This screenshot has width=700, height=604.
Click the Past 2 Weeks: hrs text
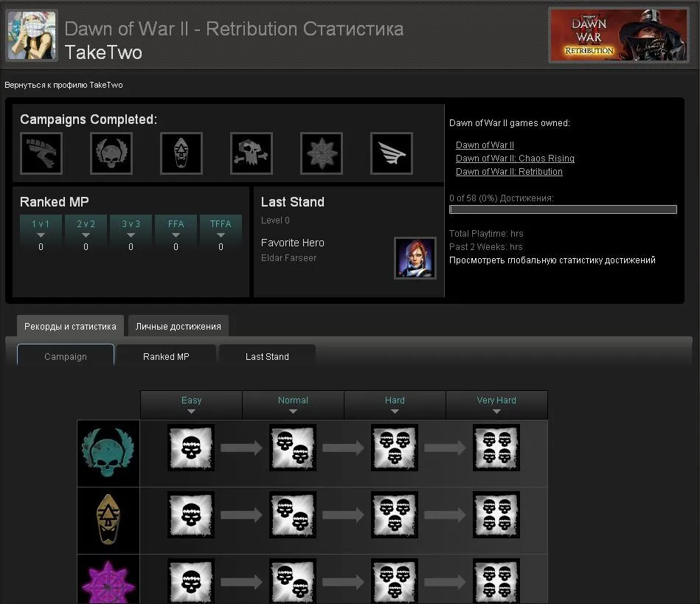485,246
